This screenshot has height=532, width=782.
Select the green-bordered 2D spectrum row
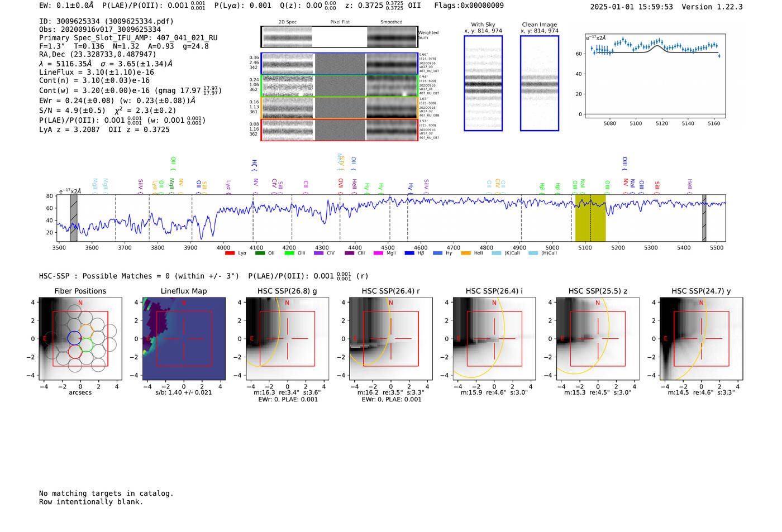click(339, 86)
